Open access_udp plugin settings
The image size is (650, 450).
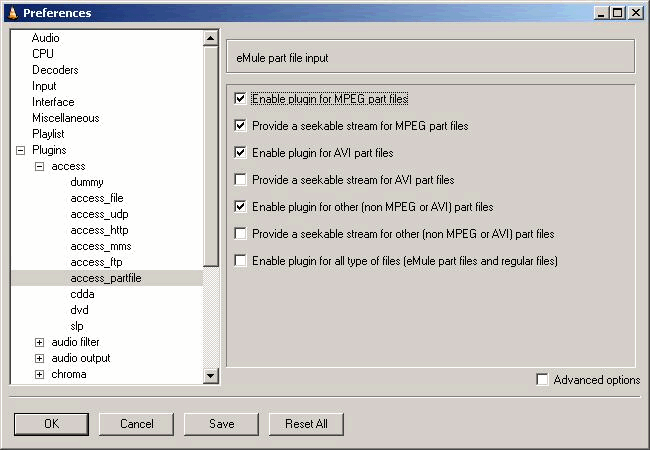(99, 214)
